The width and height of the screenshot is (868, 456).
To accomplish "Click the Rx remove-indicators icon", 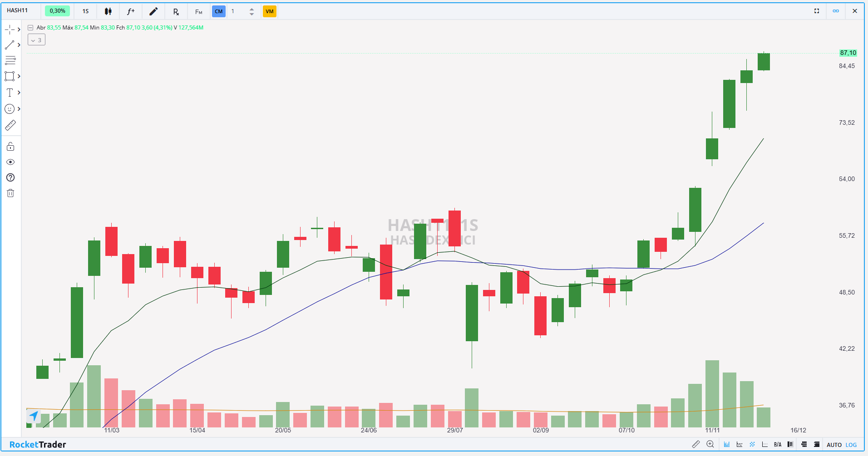I will (x=176, y=11).
